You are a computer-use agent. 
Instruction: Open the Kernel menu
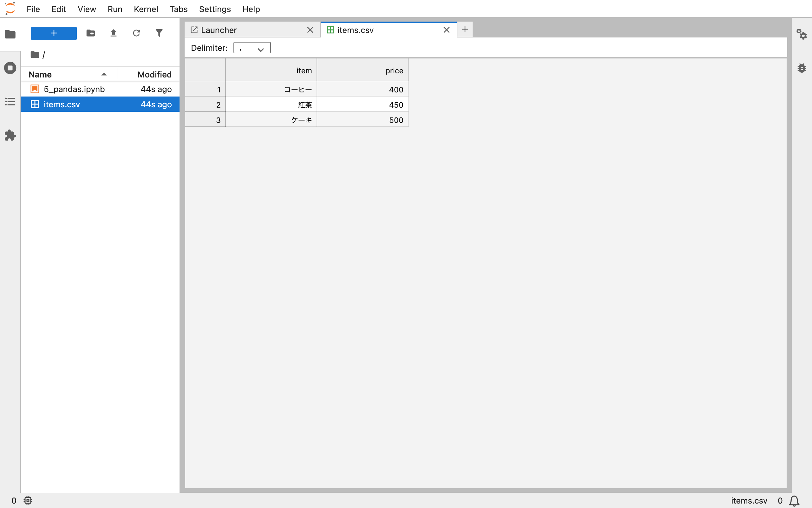coord(146,9)
